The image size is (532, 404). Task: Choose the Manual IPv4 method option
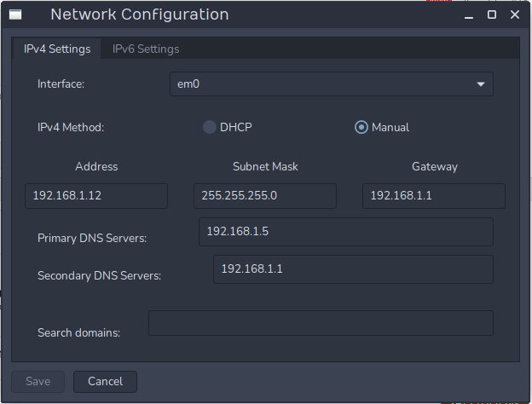tap(361, 127)
